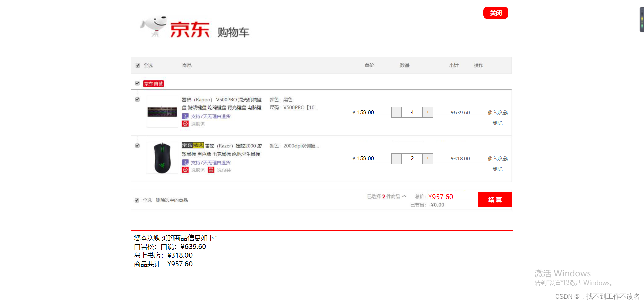Click the 已节省 -¥0.00 text
The image size is (644, 303).
[427, 205]
